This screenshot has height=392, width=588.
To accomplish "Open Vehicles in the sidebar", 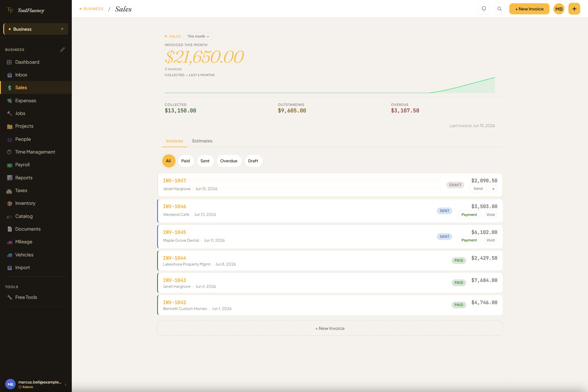I will pyautogui.click(x=36, y=255).
